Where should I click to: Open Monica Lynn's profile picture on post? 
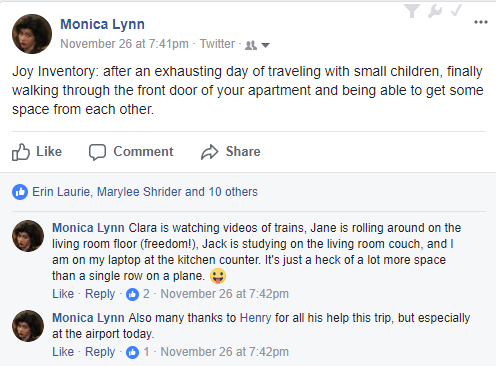point(32,34)
